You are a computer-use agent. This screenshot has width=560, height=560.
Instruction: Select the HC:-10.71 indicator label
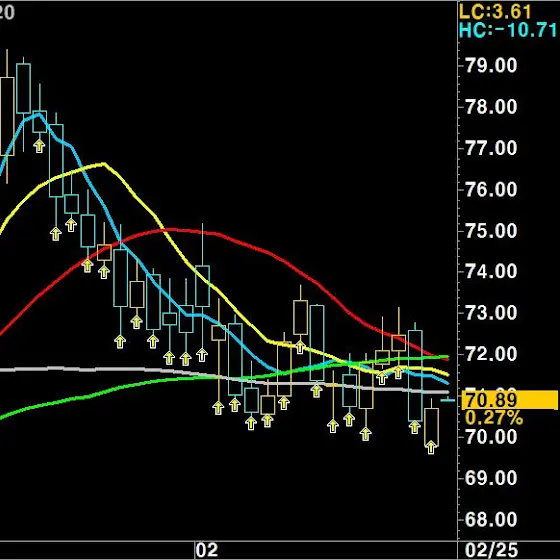[x=508, y=30]
